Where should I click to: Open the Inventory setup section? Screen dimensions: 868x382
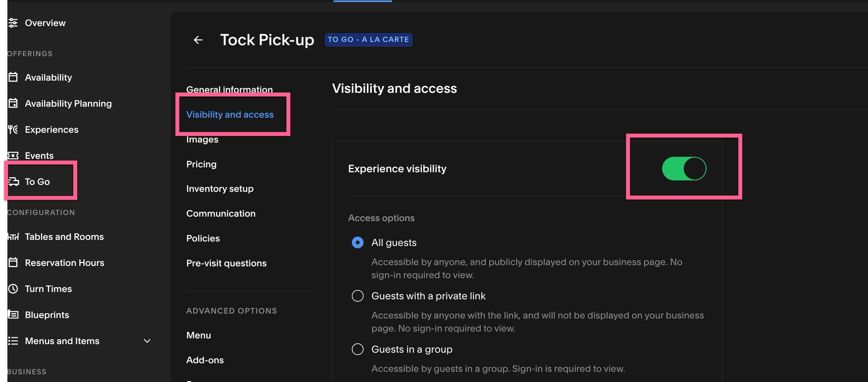click(x=220, y=189)
